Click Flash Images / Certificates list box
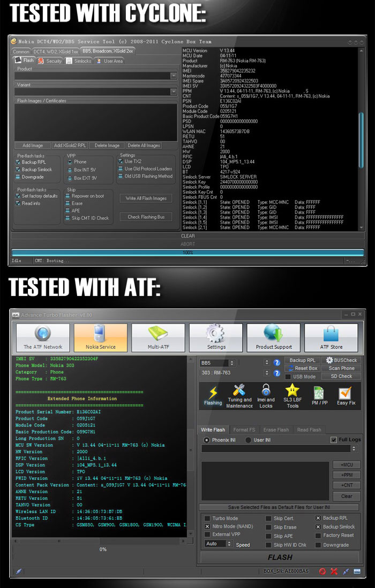The width and height of the screenshot is (375, 588). pos(96,122)
